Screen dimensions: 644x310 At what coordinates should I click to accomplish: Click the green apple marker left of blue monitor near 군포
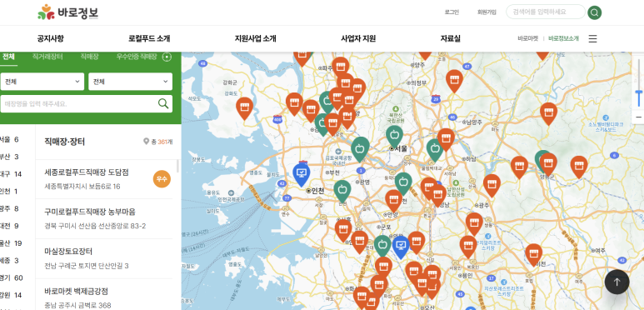[x=382, y=246]
